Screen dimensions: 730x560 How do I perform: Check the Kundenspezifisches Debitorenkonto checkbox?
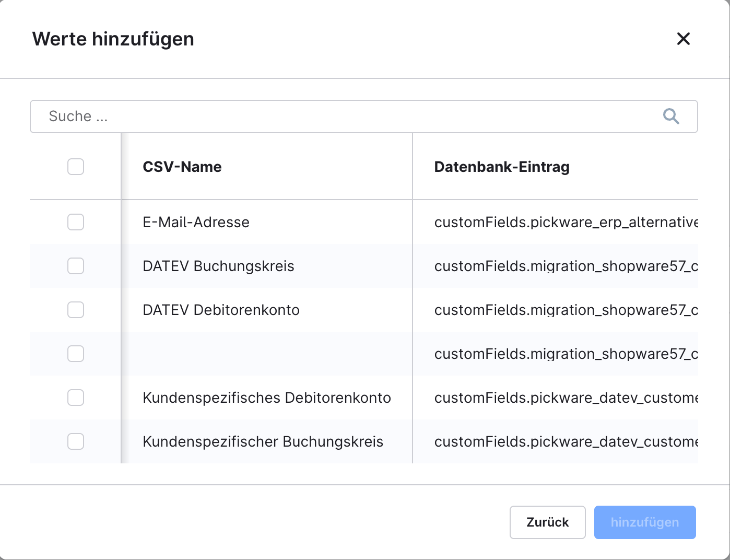75,398
